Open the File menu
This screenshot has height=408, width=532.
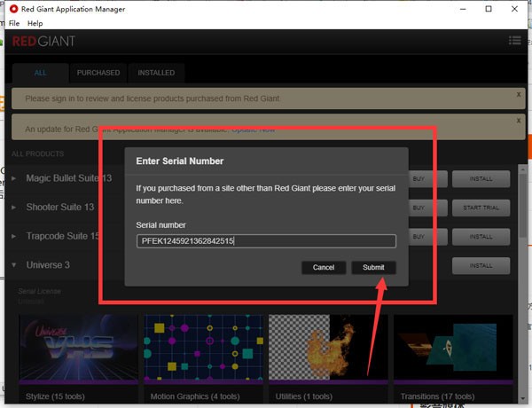(x=14, y=23)
